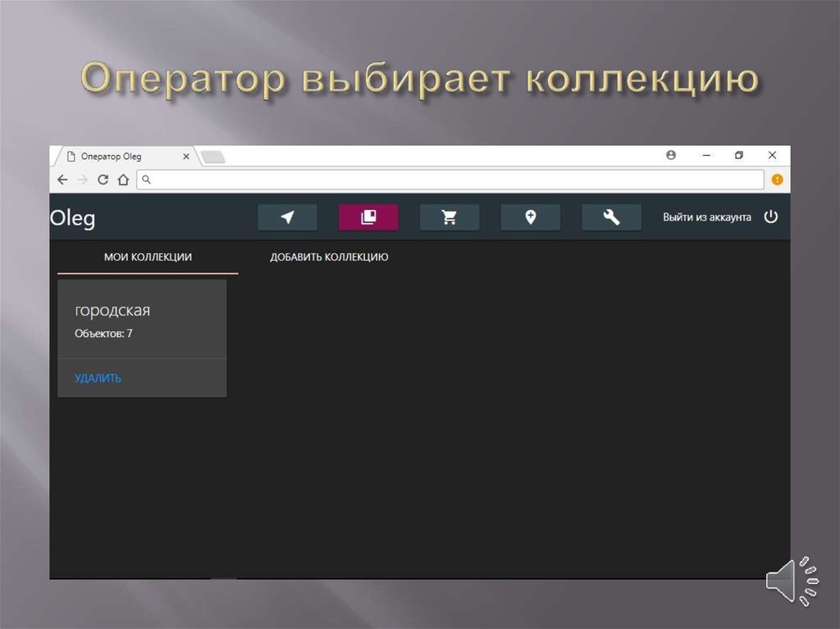Click the browser profile icon
Screen dimensions: 840x629
(671, 155)
